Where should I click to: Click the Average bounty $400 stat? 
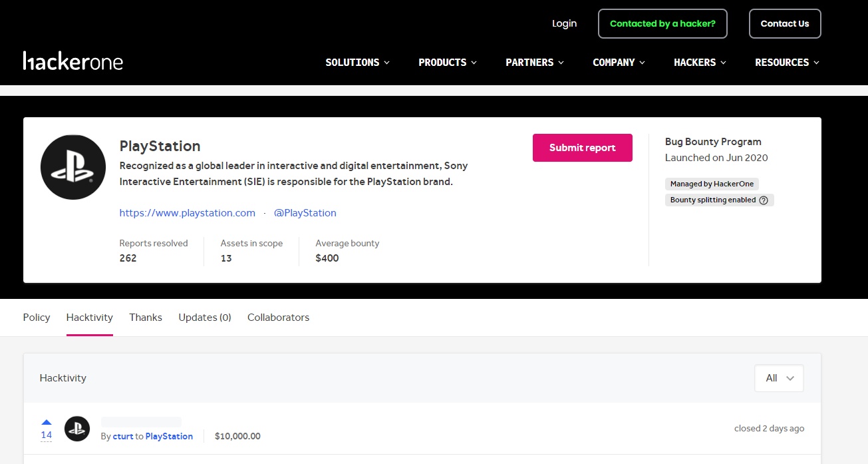[x=347, y=251]
